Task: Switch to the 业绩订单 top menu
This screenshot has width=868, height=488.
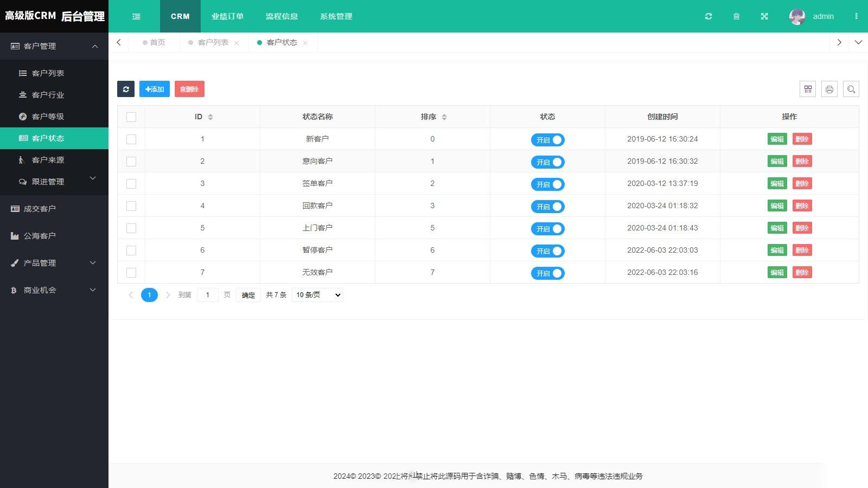Action: tap(227, 16)
